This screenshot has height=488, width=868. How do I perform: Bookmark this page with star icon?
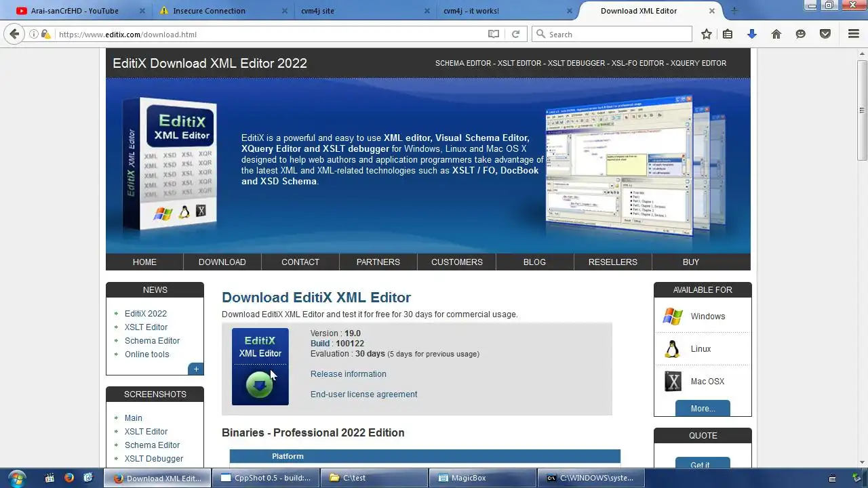pyautogui.click(x=707, y=34)
